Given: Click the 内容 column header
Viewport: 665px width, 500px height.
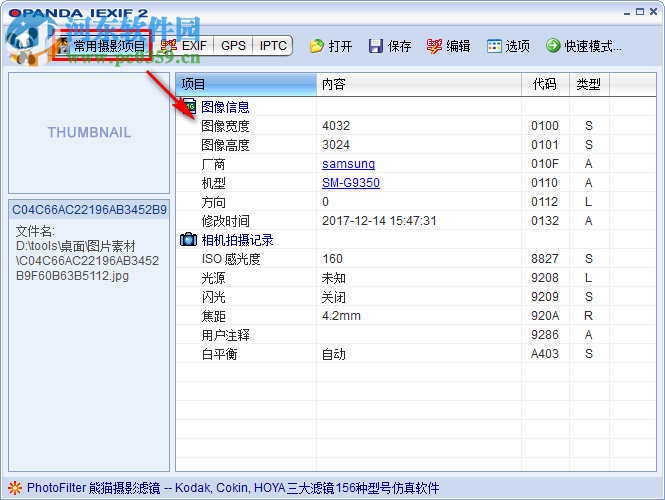Looking at the screenshot, I should 419,84.
